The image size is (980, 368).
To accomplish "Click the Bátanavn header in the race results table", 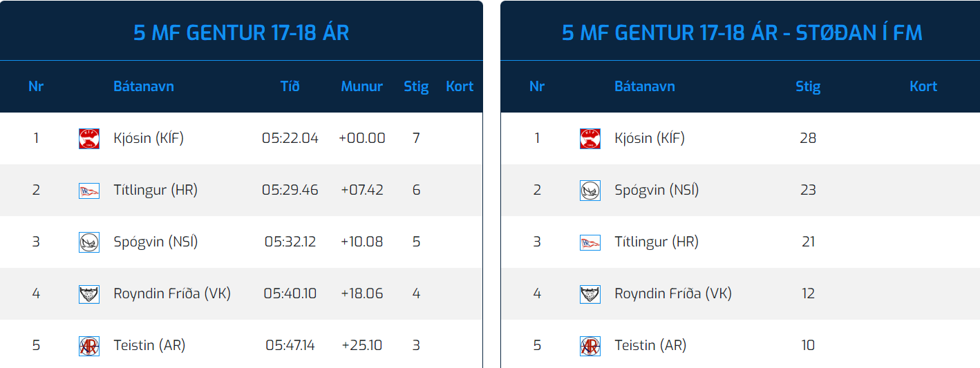I will point(144,86).
